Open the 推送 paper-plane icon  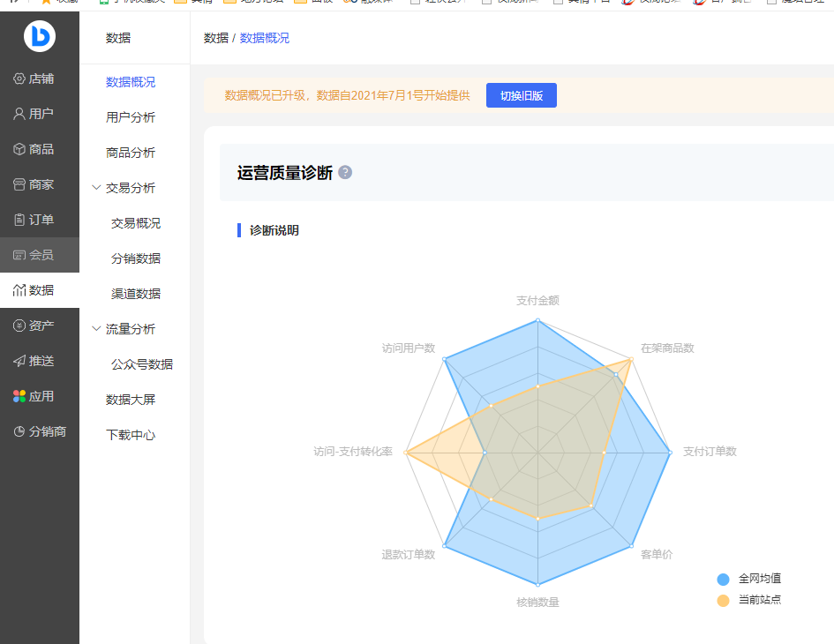(x=19, y=361)
